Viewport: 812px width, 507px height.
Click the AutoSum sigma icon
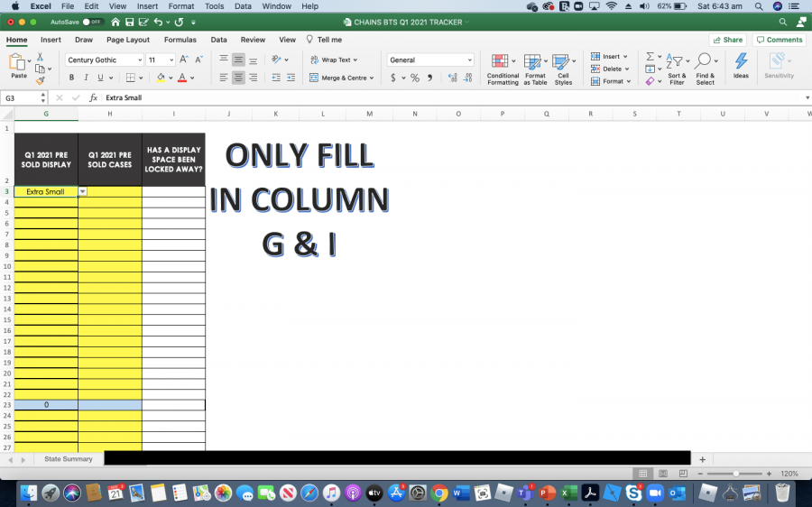pyautogui.click(x=651, y=56)
